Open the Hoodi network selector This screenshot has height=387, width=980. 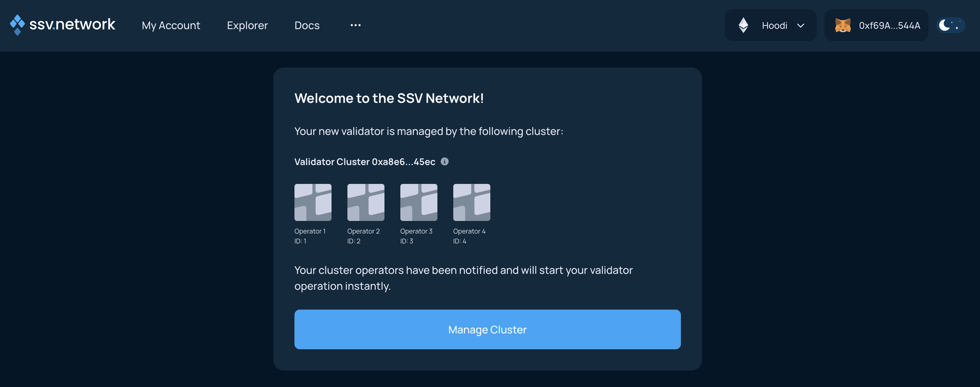click(770, 25)
